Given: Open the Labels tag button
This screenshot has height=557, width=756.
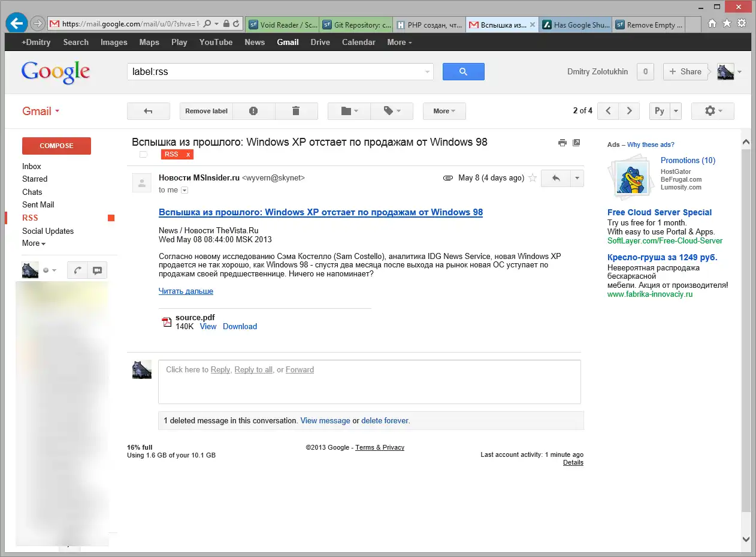Looking at the screenshot, I should pyautogui.click(x=392, y=111).
